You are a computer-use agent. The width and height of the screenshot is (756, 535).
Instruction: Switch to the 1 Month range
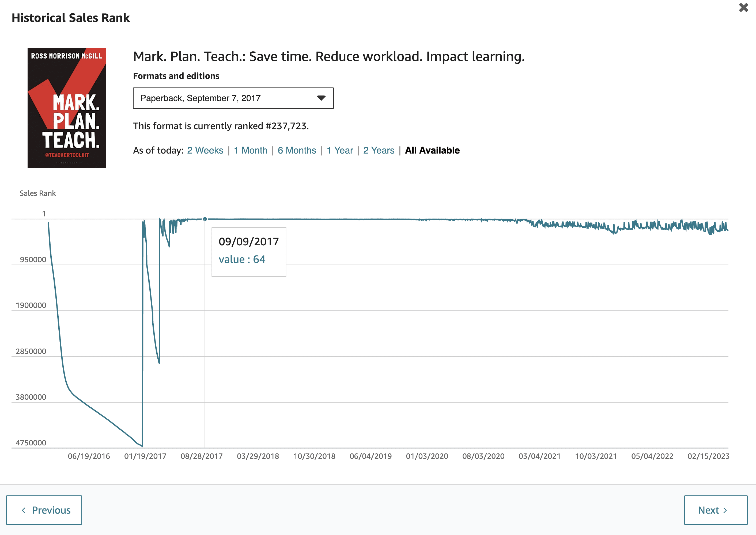251,150
